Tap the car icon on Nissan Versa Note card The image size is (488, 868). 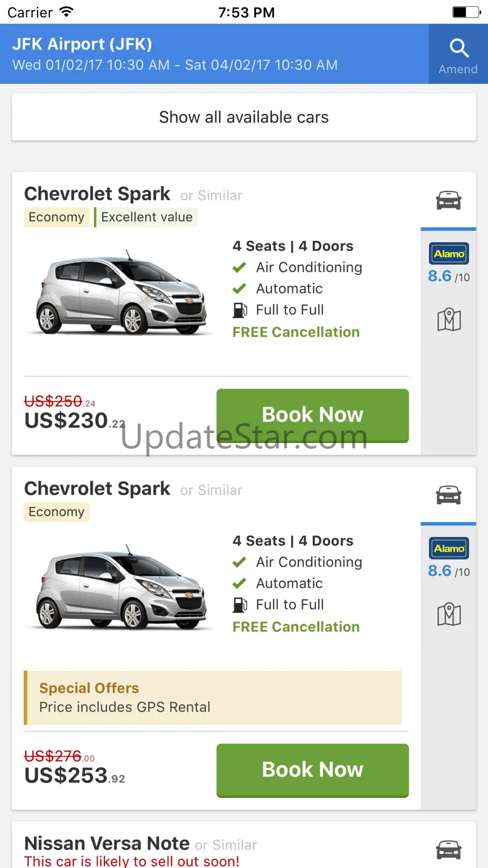click(x=449, y=850)
